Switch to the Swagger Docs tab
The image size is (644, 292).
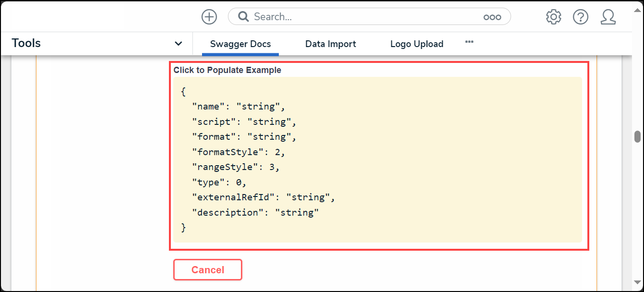pyautogui.click(x=240, y=44)
